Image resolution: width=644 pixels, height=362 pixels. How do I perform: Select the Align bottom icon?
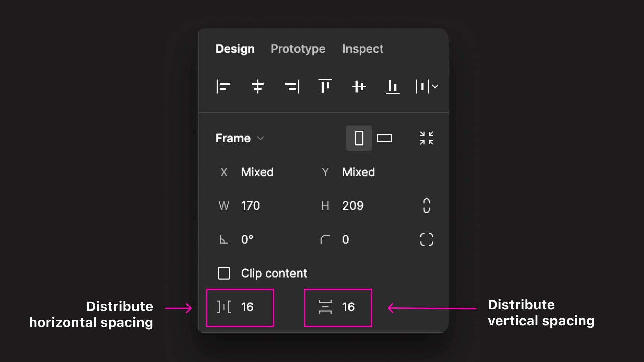pos(392,86)
